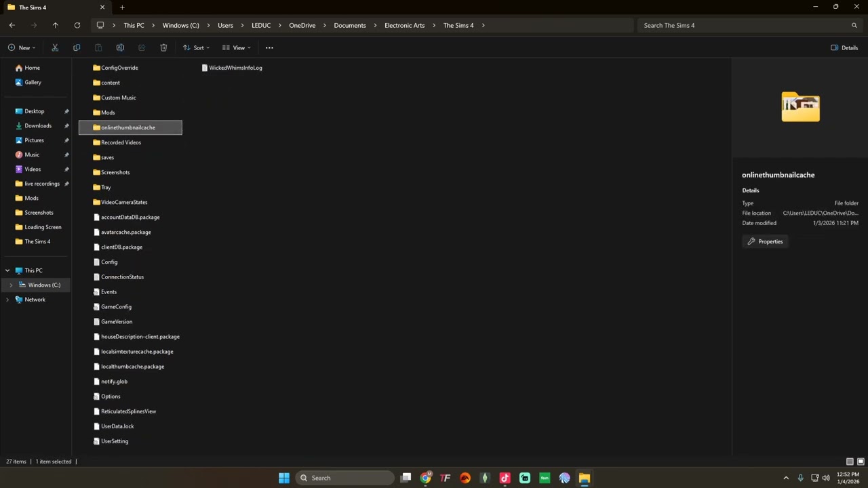Click the Cut scissors icon in toolbar

[55, 47]
